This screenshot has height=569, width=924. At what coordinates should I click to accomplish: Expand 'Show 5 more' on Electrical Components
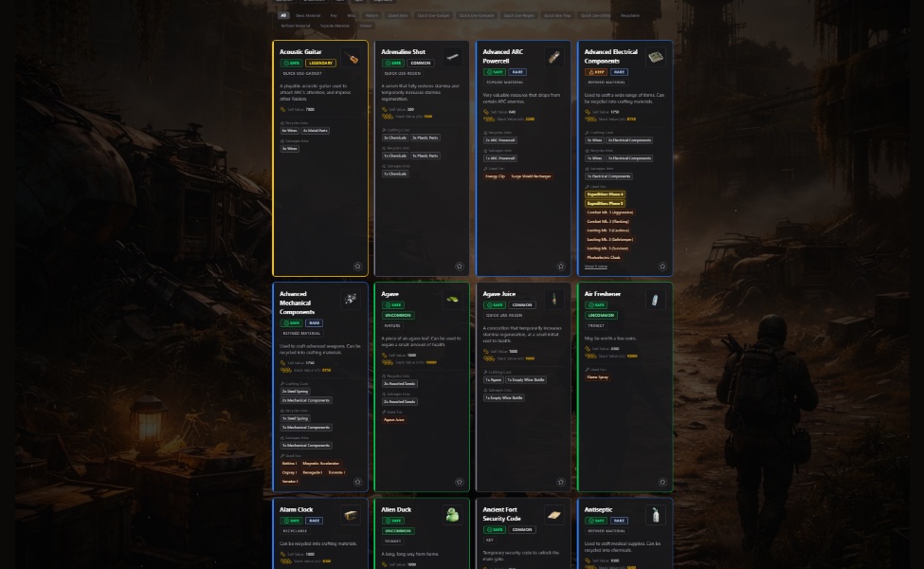595,266
